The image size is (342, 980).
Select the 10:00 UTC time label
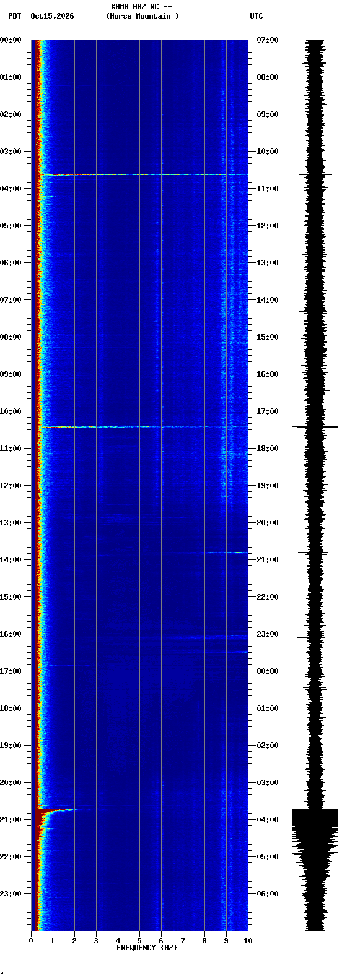click(268, 152)
